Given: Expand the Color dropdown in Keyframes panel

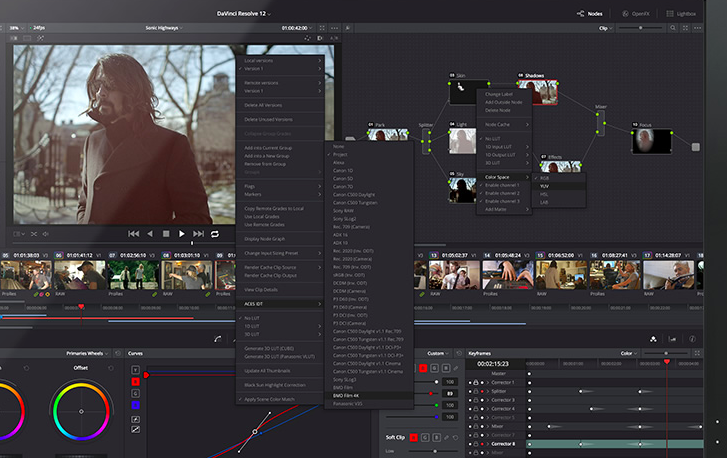Looking at the screenshot, I should [x=631, y=353].
